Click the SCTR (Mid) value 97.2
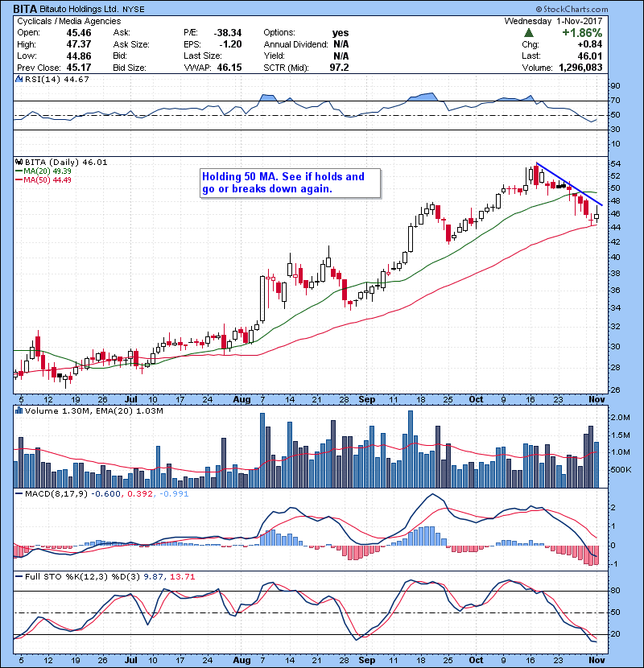This screenshot has width=644, height=668. (339, 68)
